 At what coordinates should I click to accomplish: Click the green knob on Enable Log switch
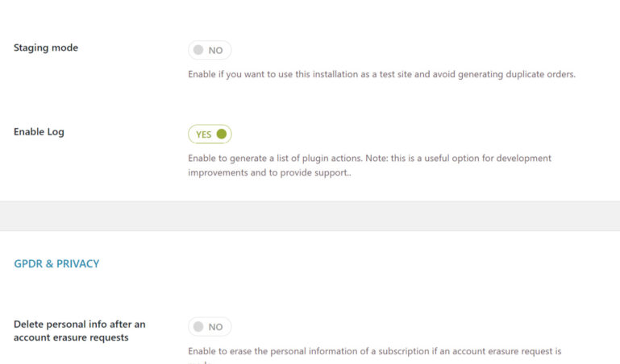pyautogui.click(x=222, y=134)
